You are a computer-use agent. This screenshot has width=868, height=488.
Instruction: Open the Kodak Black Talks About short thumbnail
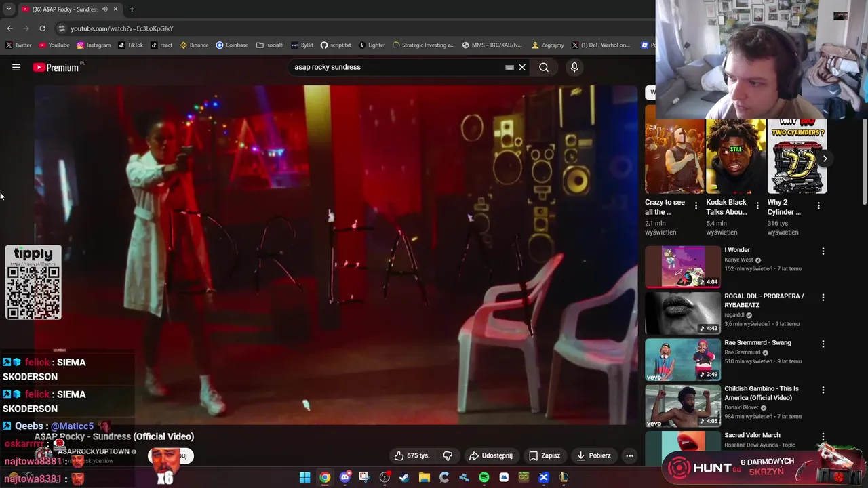coord(736,157)
